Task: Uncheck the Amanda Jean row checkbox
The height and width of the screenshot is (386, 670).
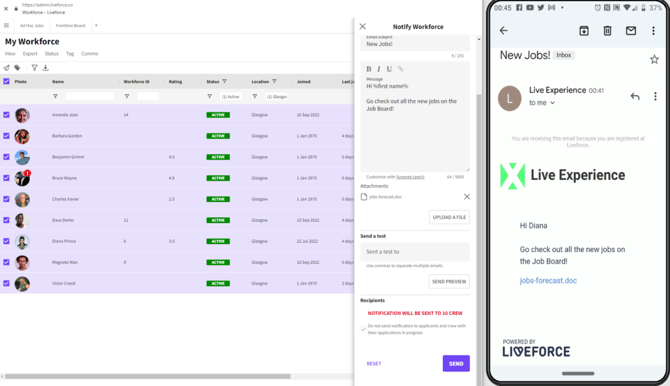Action: [6, 115]
